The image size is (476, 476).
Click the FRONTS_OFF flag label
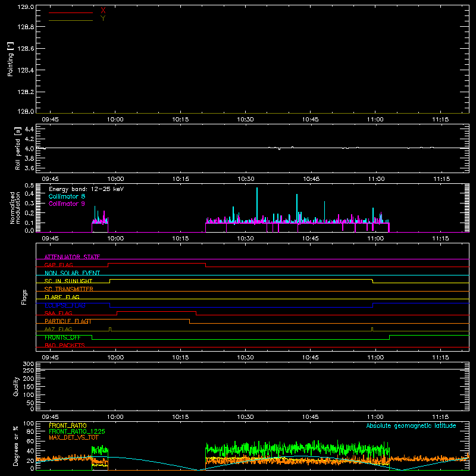63,337
